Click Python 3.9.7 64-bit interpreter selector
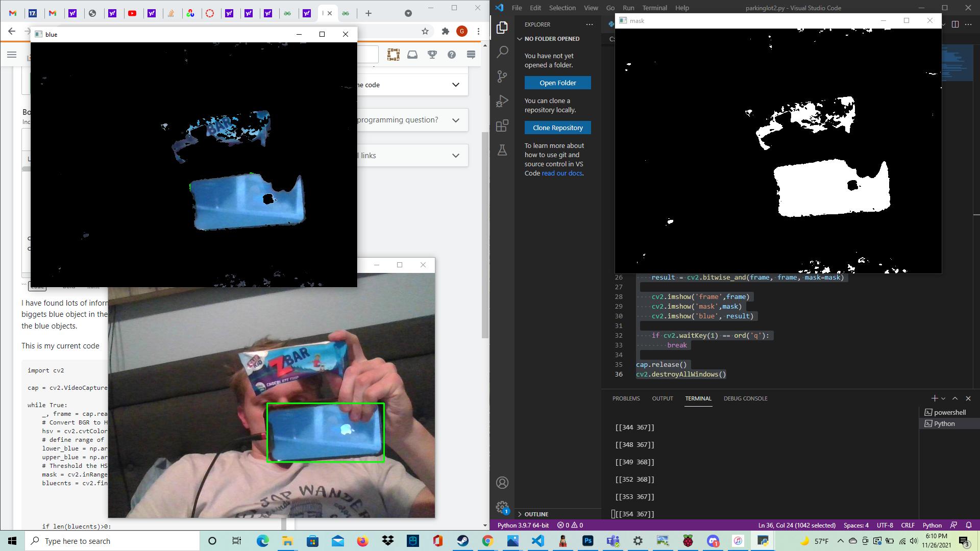This screenshot has height=551, width=980. tap(523, 525)
